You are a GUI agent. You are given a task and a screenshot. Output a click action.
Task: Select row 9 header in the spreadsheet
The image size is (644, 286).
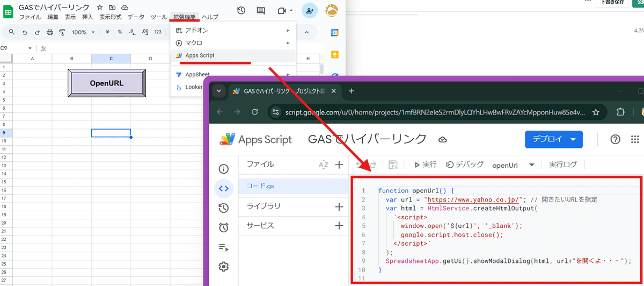pos(4,133)
